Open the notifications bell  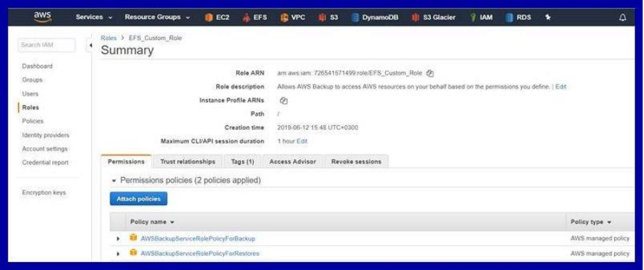[x=623, y=17]
